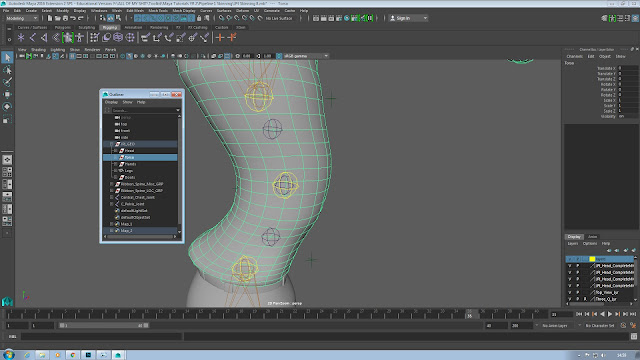Expand the Ribbon_Spine_Misc_GRP node
This screenshot has width=640, height=360.
click(x=111, y=184)
